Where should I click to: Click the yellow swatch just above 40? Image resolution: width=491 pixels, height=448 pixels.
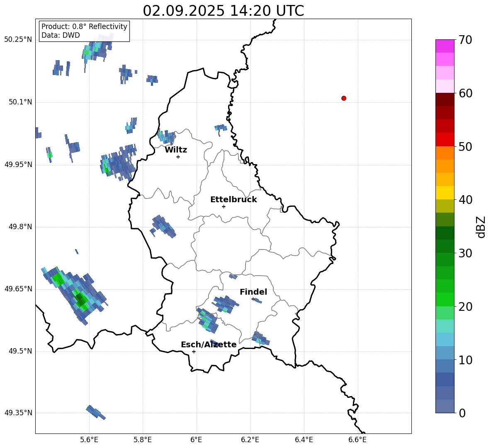click(x=445, y=193)
